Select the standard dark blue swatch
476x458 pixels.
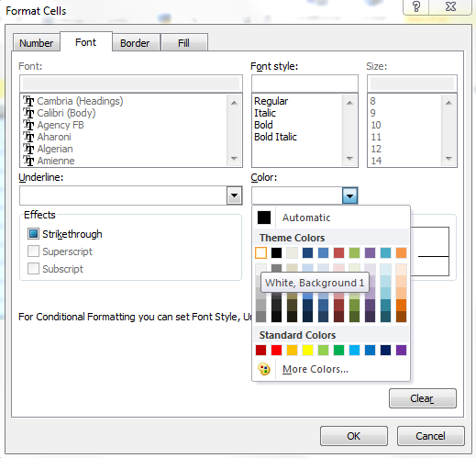(x=385, y=350)
